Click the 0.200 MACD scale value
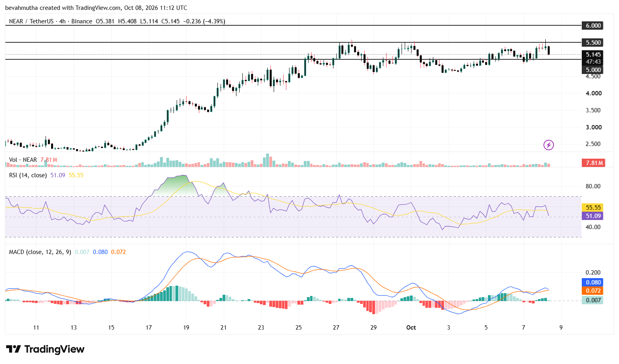The width and height of the screenshot is (619, 364). pyautogui.click(x=593, y=273)
